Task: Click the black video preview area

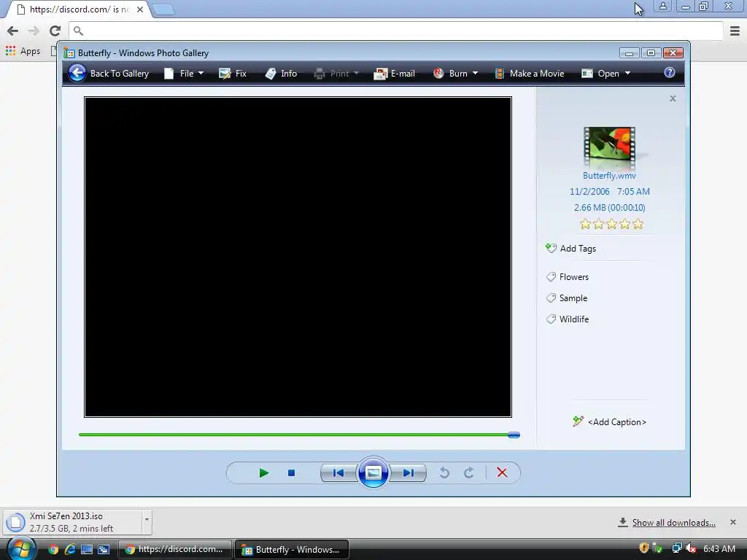Action: click(x=298, y=257)
